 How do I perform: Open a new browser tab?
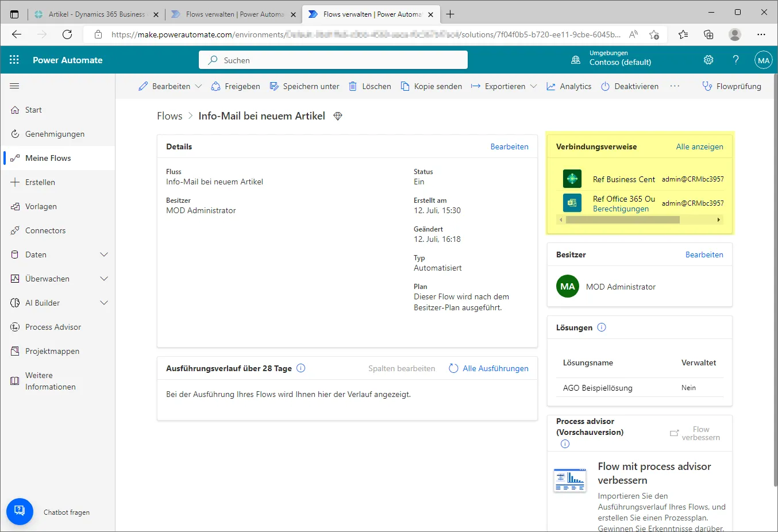[450, 14]
